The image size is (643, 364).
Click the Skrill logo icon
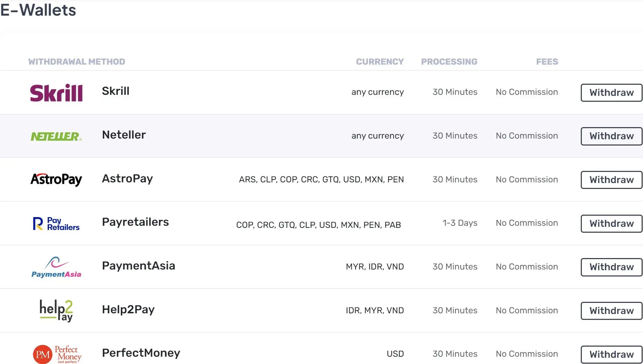56,93
